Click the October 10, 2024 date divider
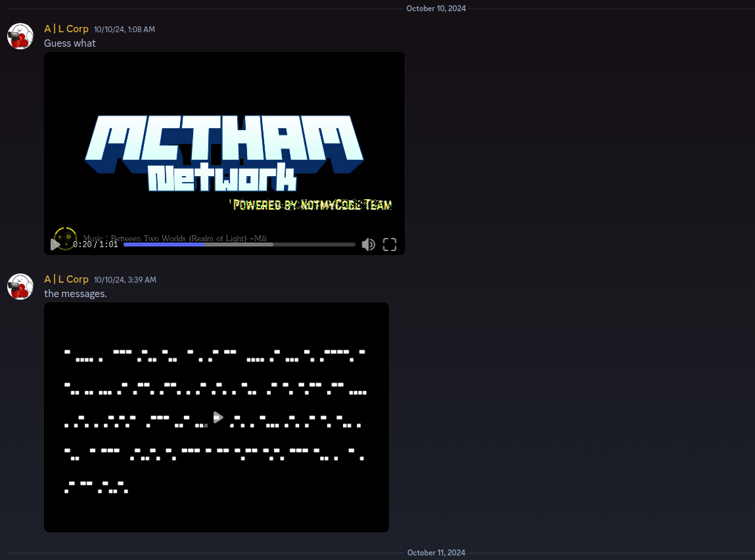The image size is (755, 560). tap(436, 9)
